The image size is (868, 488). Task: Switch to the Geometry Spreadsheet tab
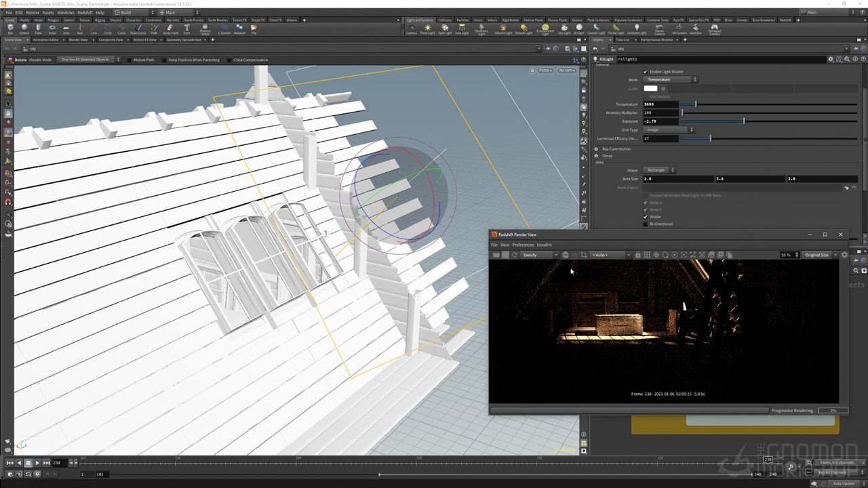click(x=184, y=39)
